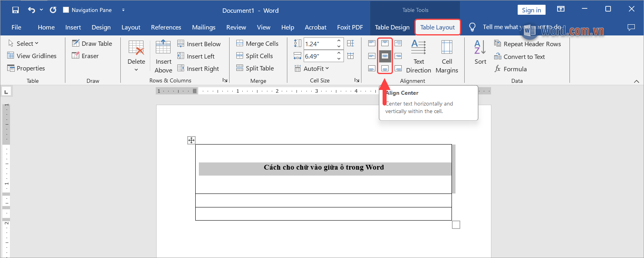The width and height of the screenshot is (644, 258).
Task: Click Insert Right
Action: tap(198, 68)
